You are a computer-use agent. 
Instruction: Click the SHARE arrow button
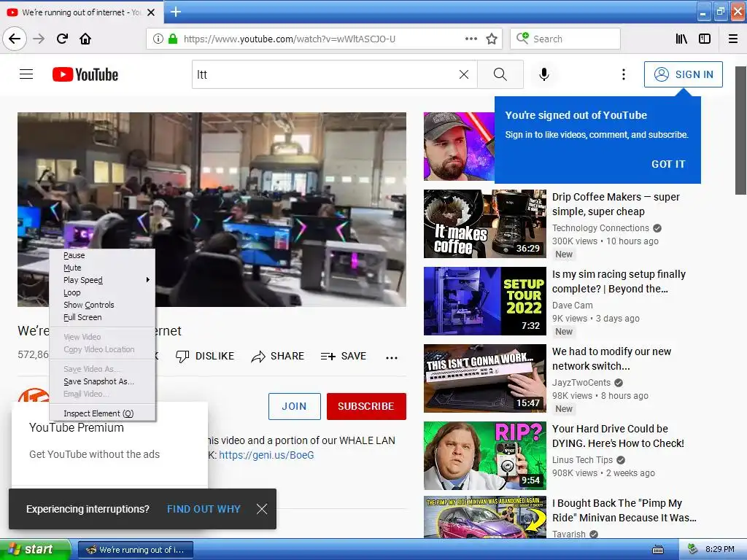278,356
